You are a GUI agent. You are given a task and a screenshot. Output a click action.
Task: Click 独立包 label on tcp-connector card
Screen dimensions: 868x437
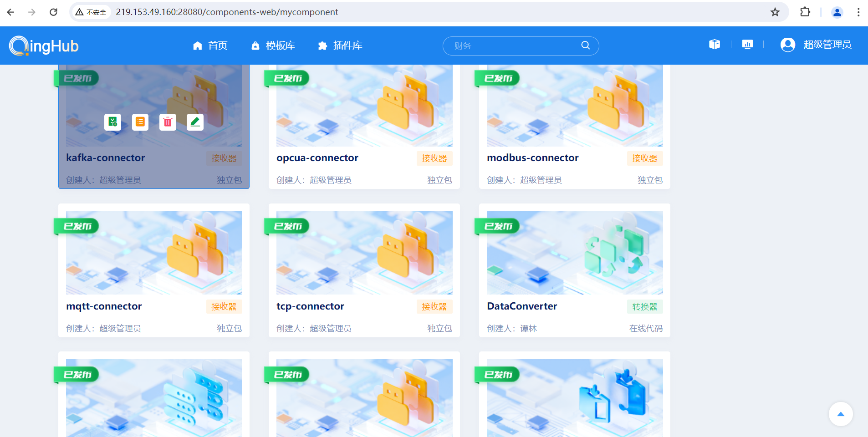pos(440,329)
